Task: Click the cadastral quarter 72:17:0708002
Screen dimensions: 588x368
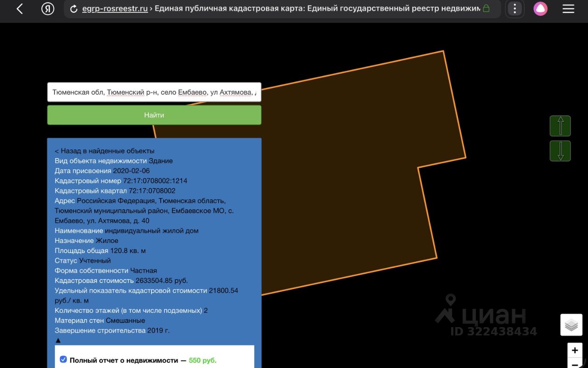Action: [152, 191]
